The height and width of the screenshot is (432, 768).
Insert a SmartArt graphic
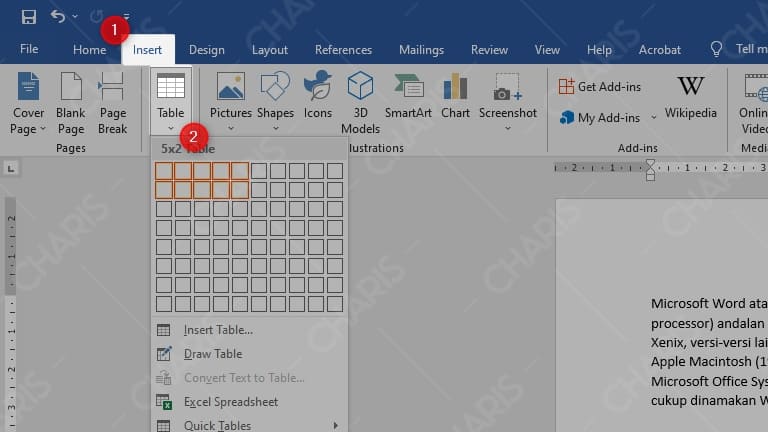408,96
